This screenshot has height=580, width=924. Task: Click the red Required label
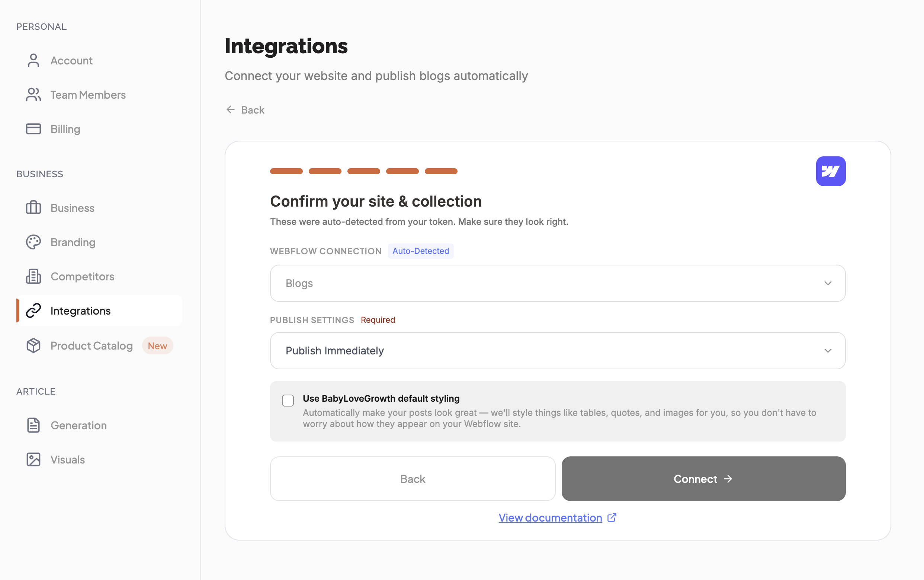click(378, 320)
